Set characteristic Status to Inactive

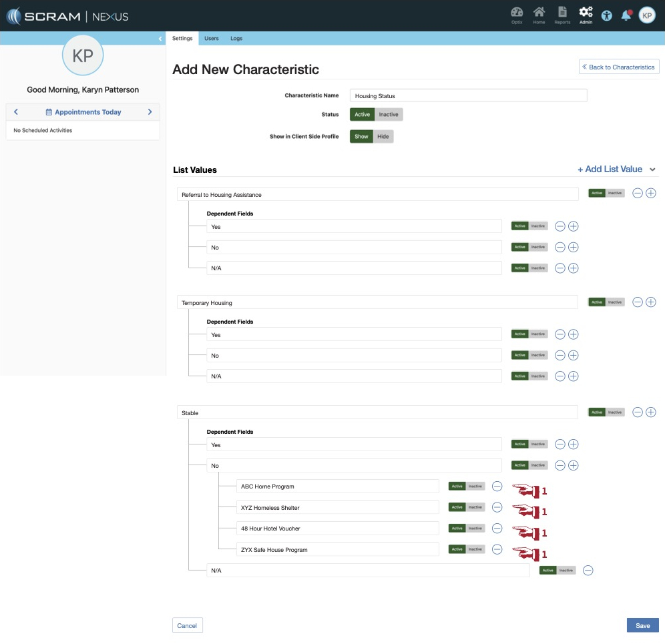click(x=389, y=114)
